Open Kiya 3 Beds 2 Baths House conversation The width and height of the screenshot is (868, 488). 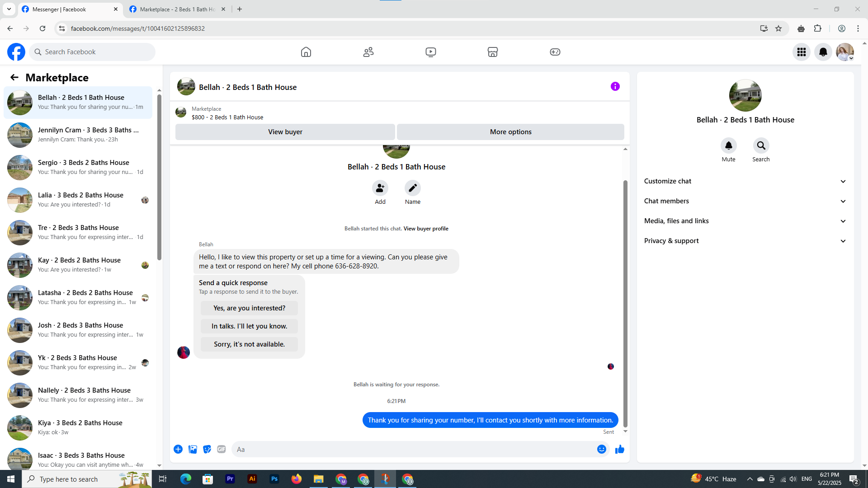78,427
